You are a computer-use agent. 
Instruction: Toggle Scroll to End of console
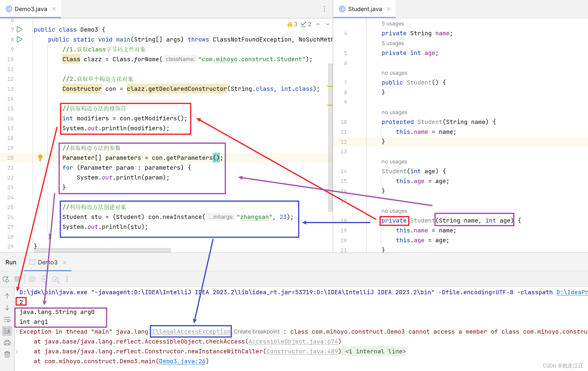pyautogui.click(x=7, y=331)
